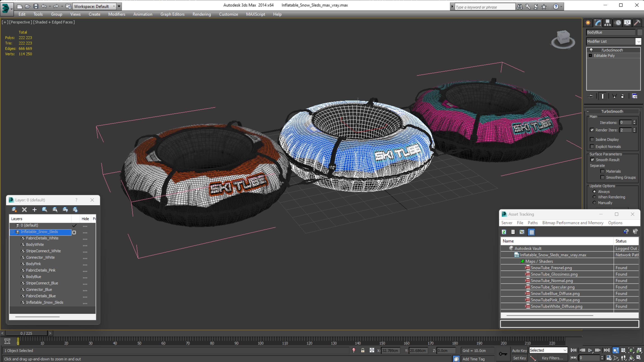Viewport: 644px width, 362px height.
Task: Click the Set Keys large key icon
Action: [x=503, y=354]
